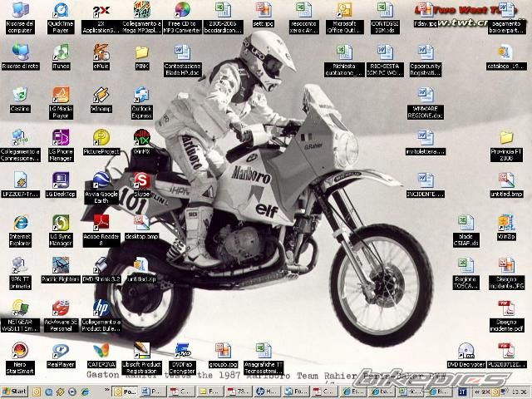The image size is (532, 399).
Task: Show hidden system tray icons
Action: (x=477, y=392)
